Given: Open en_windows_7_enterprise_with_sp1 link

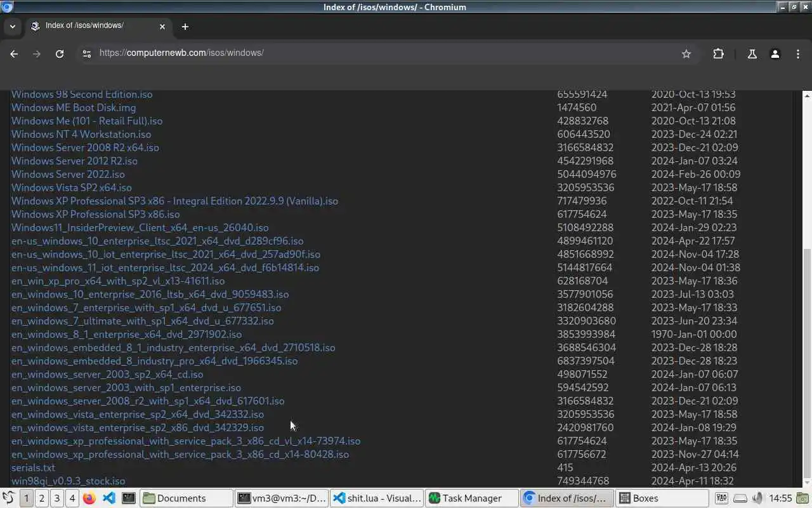Looking at the screenshot, I should click(146, 307).
